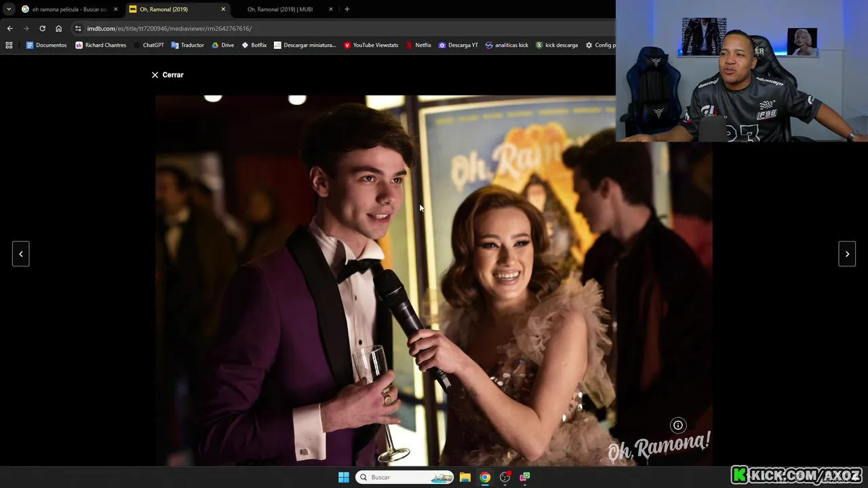Open OBS Studio from the taskbar

click(x=505, y=477)
